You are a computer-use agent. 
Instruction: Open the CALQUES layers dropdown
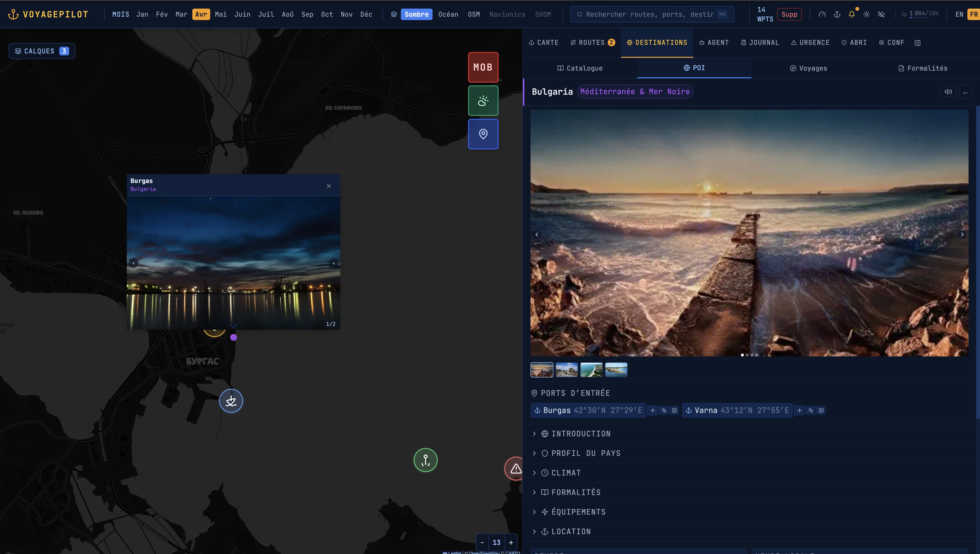coord(42,51)
